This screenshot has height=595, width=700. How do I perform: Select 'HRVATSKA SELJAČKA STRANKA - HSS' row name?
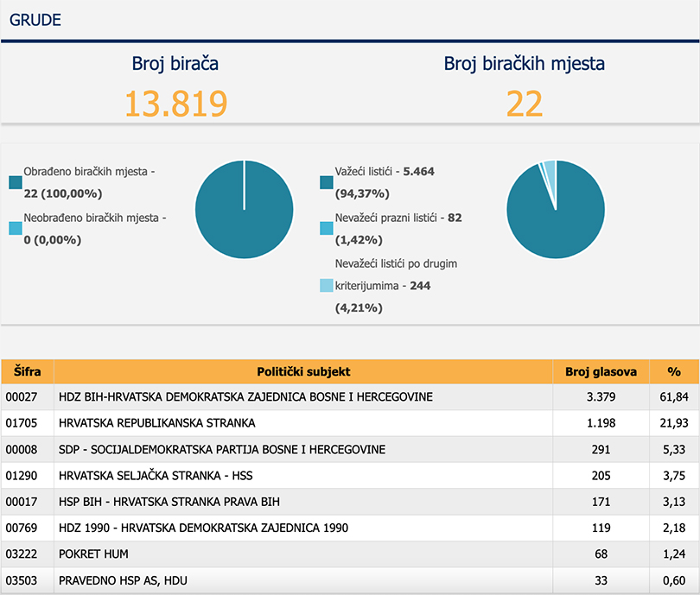click(x=156, y=476)
